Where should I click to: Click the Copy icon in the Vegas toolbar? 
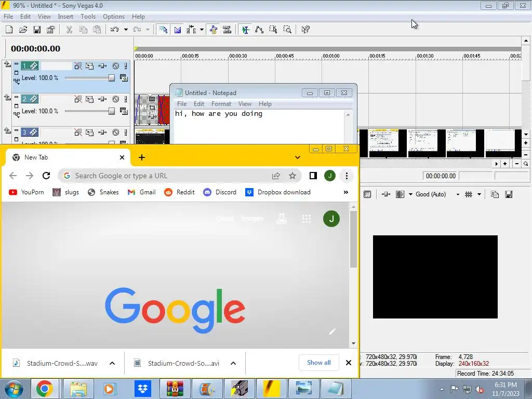[83, 30]
